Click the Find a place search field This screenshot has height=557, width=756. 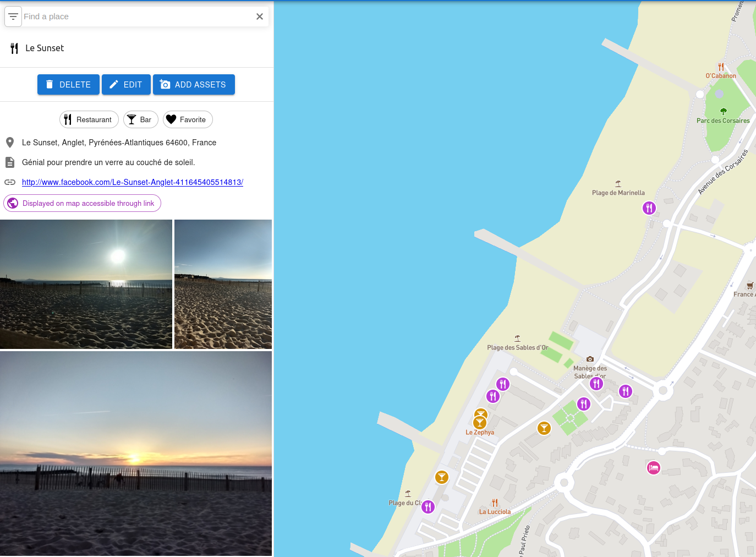(x=138, y=17)
